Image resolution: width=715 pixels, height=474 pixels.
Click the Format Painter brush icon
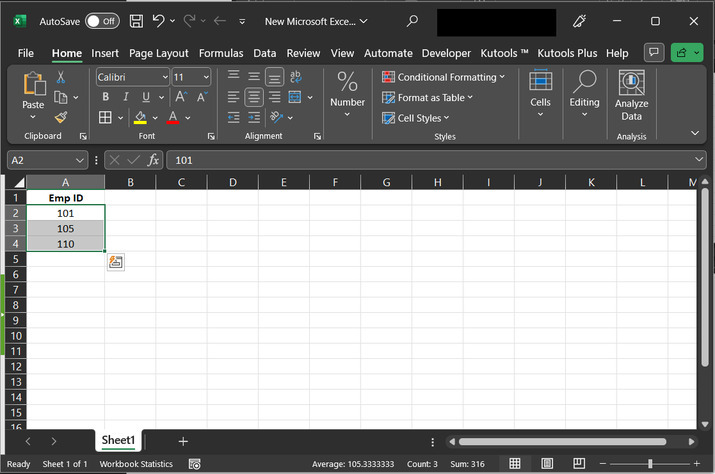[x=61, y=118]
